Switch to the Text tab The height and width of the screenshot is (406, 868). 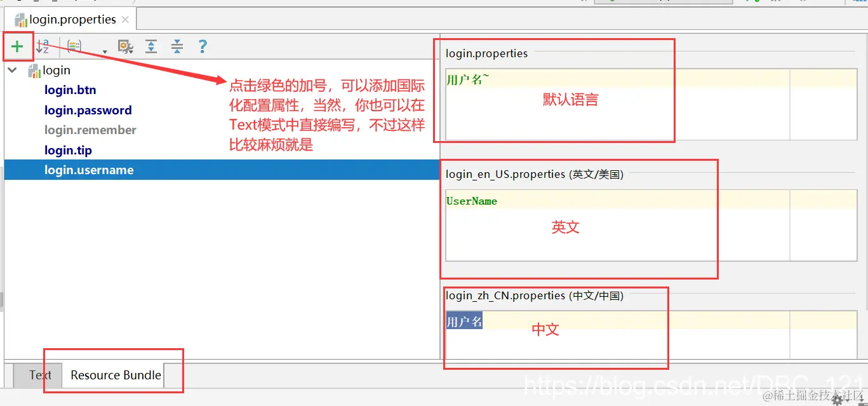click(39, 375)
